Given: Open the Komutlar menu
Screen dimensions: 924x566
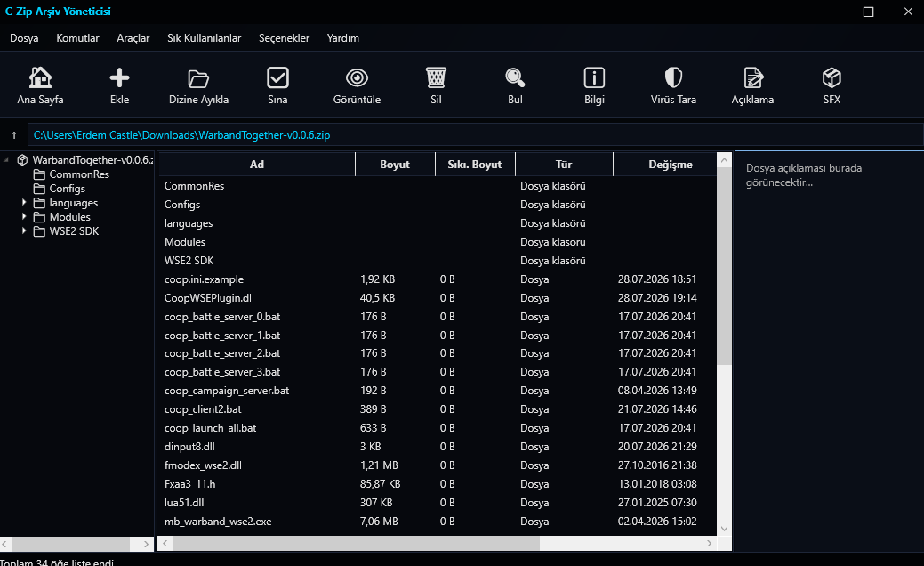Looking at the screenshot, I should coord(77,38).
